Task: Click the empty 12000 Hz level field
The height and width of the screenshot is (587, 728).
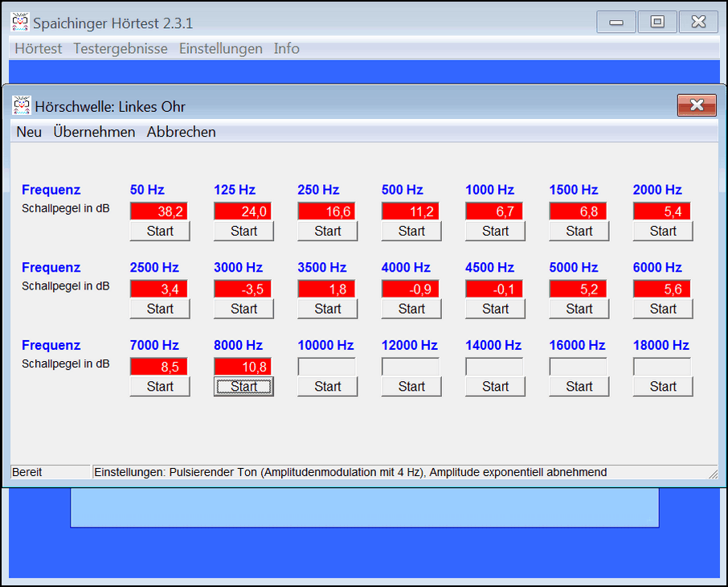Action: point(411,367)
